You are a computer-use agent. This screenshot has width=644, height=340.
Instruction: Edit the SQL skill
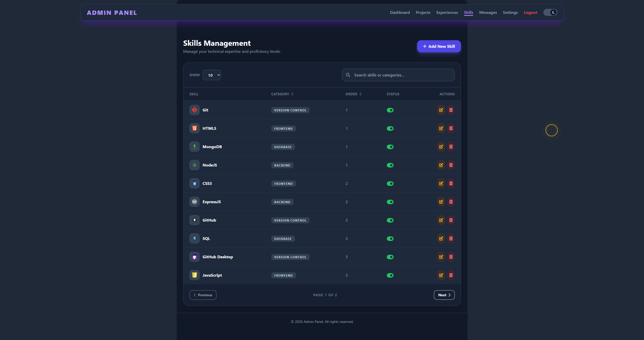[441, 238]
